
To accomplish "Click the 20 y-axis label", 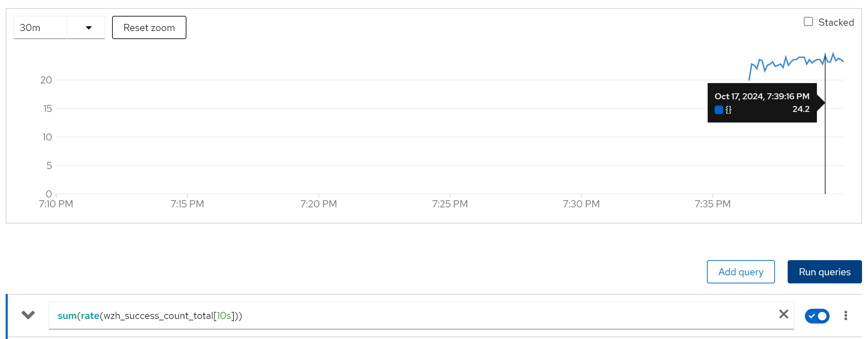I will click(46, 80).
